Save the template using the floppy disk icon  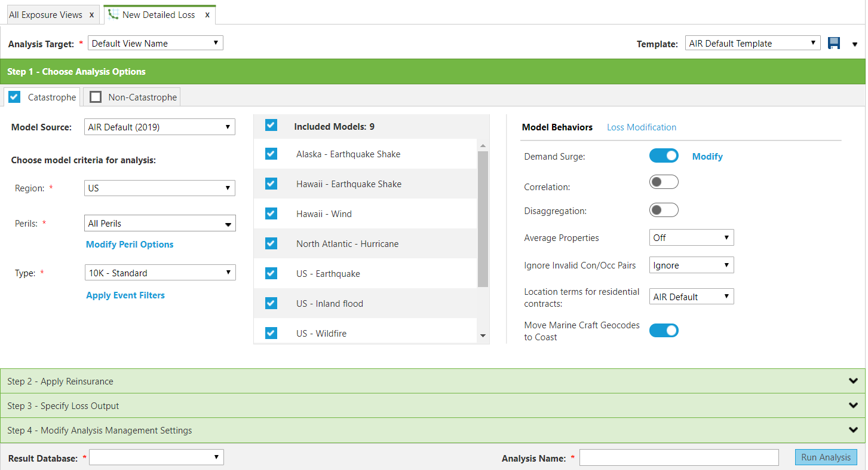point(834,43)
